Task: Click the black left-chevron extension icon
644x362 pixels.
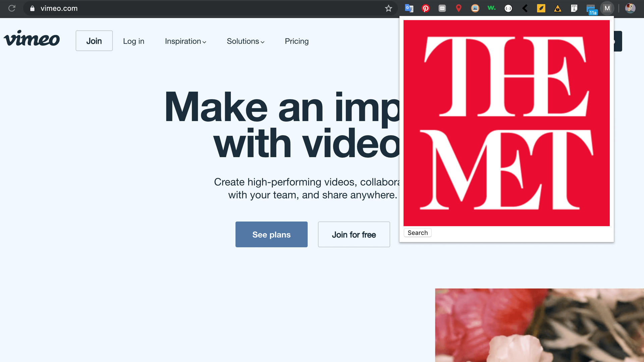Action: click(x=525, y=8)
